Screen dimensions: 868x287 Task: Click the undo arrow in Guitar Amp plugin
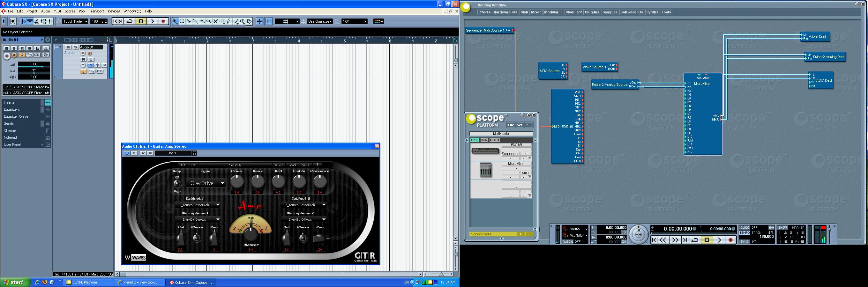coord(183,165)
